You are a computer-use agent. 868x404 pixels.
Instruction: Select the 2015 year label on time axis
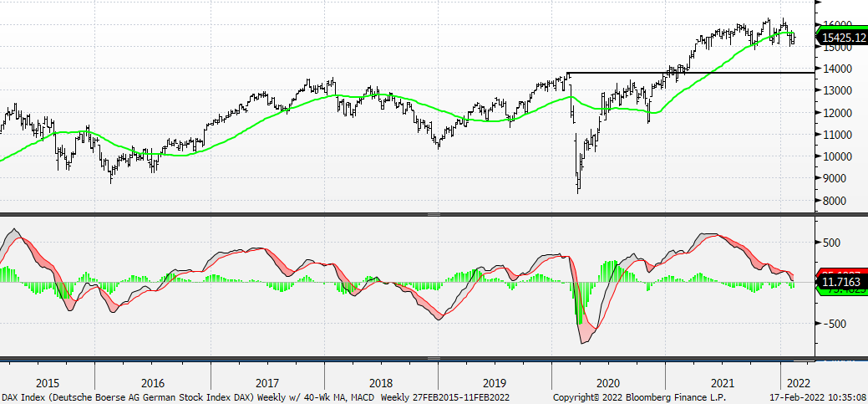[x=47, y=383]
